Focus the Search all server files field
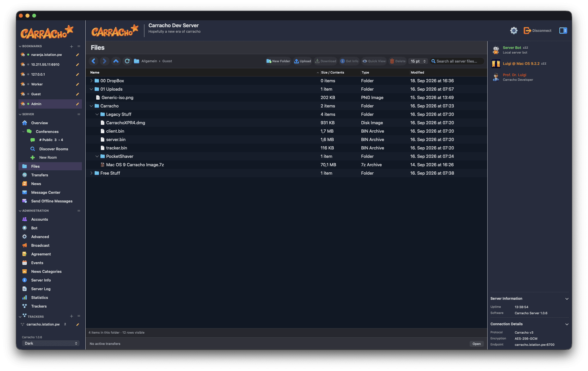Screen dimensions: 588x371 click(x=457, y=61)
